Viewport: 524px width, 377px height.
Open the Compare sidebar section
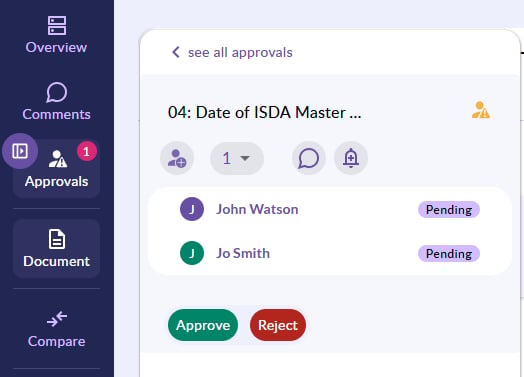(x=56, y=329)
